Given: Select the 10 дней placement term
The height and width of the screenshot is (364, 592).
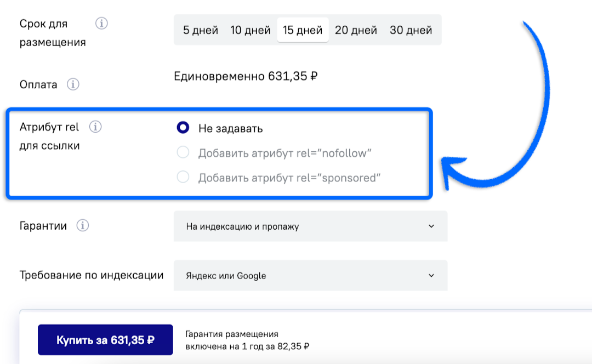Looking at the screenshot, I should click(x=251, y=30).
